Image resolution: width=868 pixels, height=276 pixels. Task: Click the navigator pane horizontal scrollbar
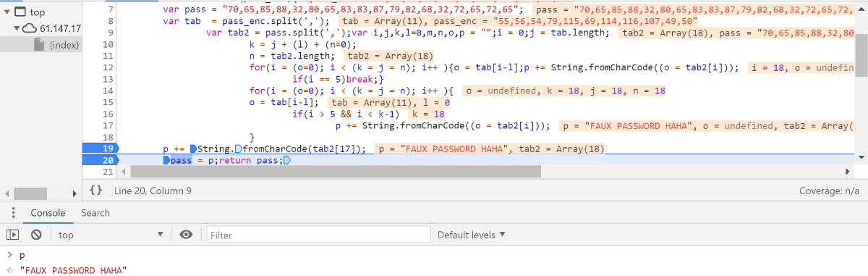click(x=30, y=194)
